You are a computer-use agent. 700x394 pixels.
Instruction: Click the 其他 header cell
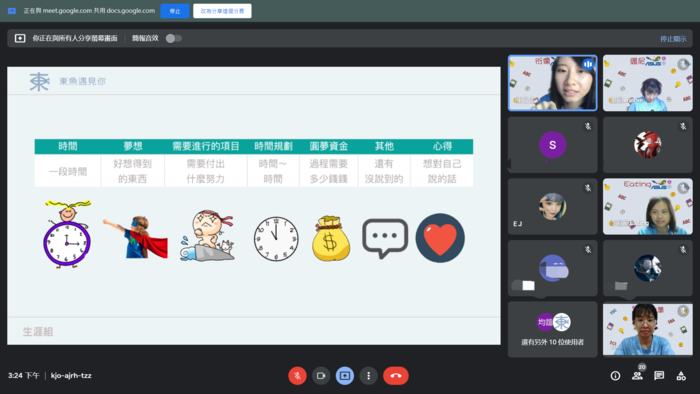click(384, 146)
